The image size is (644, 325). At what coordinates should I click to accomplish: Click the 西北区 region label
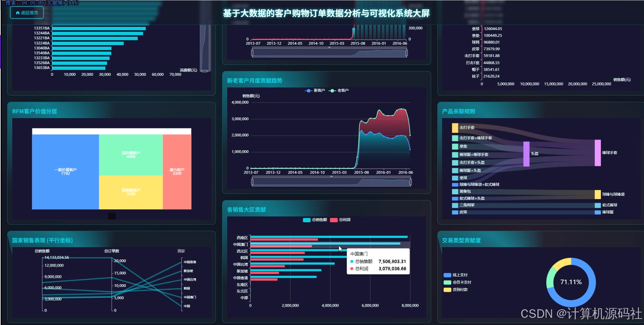(x=242, y=251)
